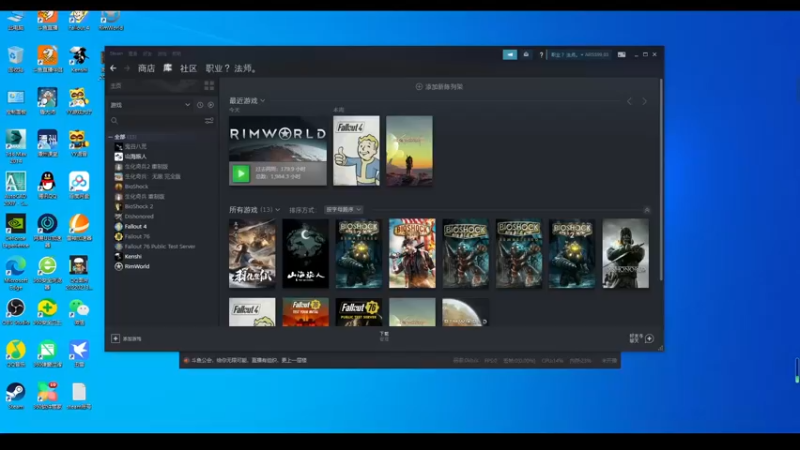Open the Steam menu in title bar

click(116, 54)
